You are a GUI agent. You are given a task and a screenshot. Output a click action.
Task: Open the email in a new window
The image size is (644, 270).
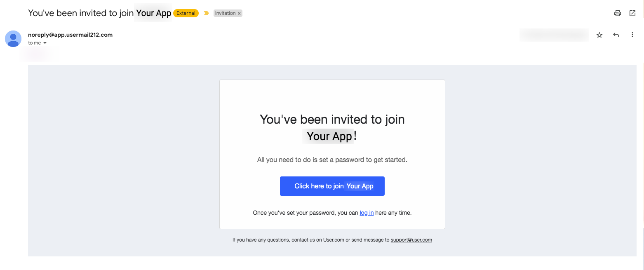(632, 13)
